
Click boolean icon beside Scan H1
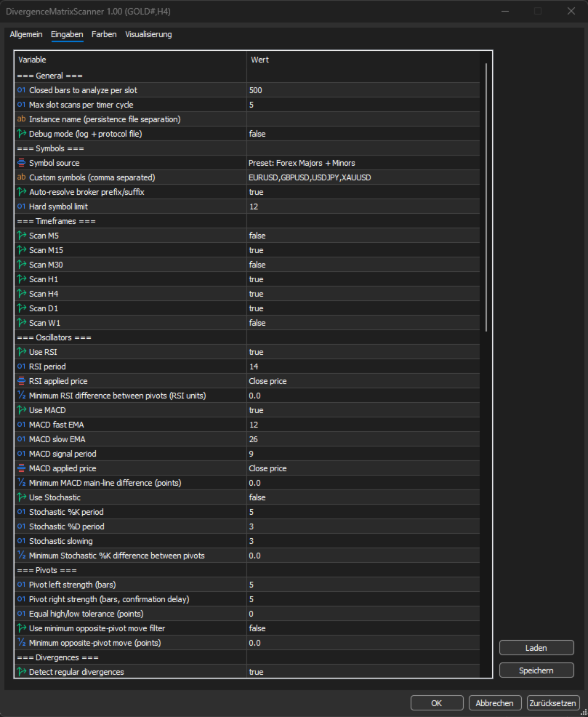pos(22,279)
